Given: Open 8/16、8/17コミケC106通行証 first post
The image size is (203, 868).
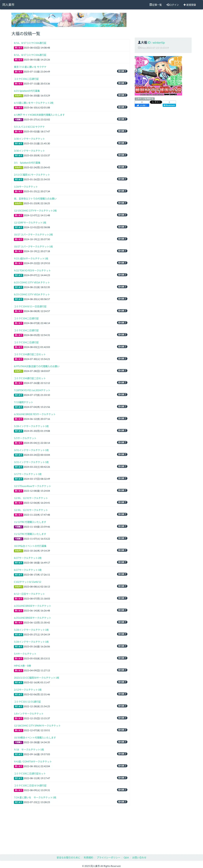Looking at the screenshot, I should (30, 43).
